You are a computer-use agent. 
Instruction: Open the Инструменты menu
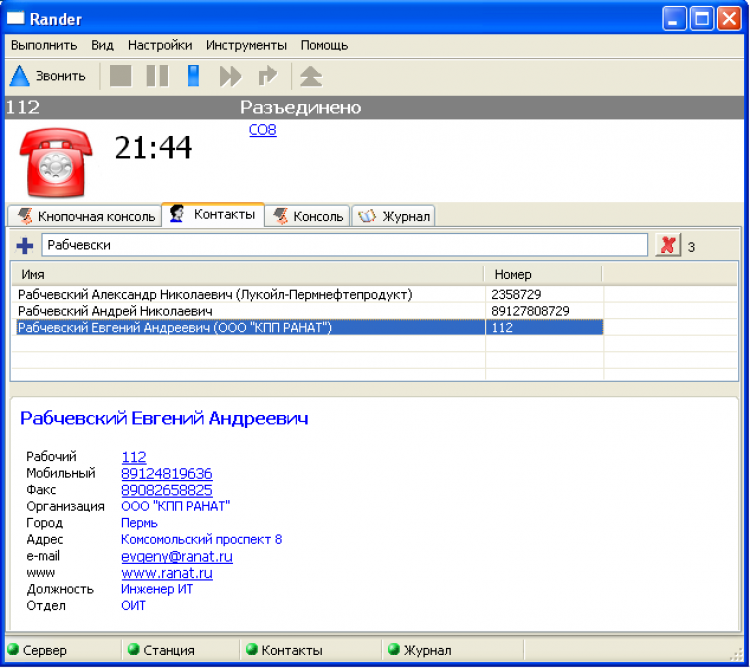(x=246, y=45)
